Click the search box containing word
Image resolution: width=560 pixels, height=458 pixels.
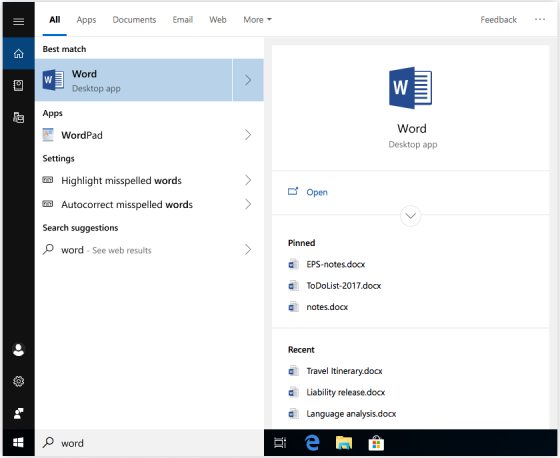[149, 443]
